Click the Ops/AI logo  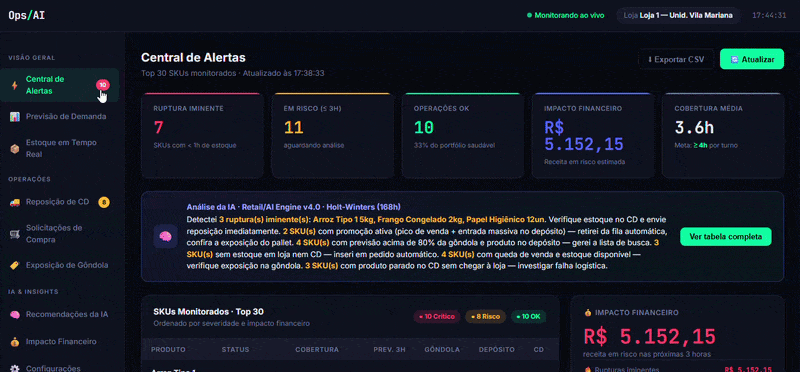[x=27, y=15]
